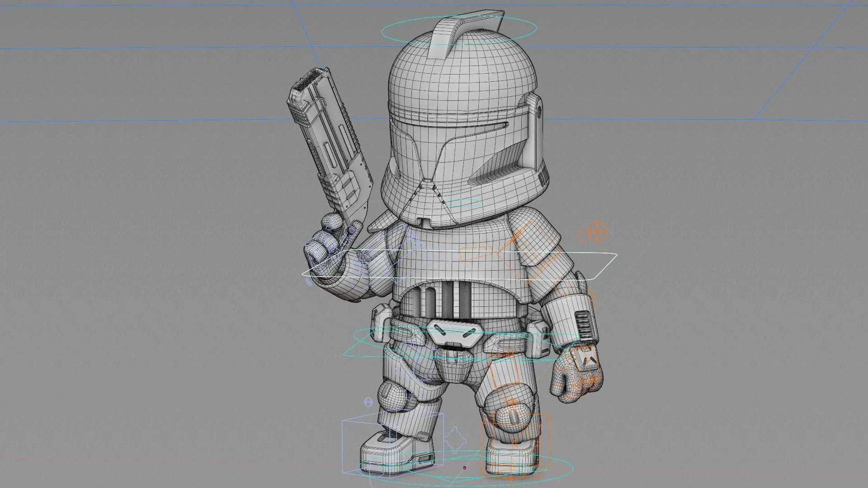Select the small blue sphere control beside the knee
The image size is (868, 488).
click(368, 402)
